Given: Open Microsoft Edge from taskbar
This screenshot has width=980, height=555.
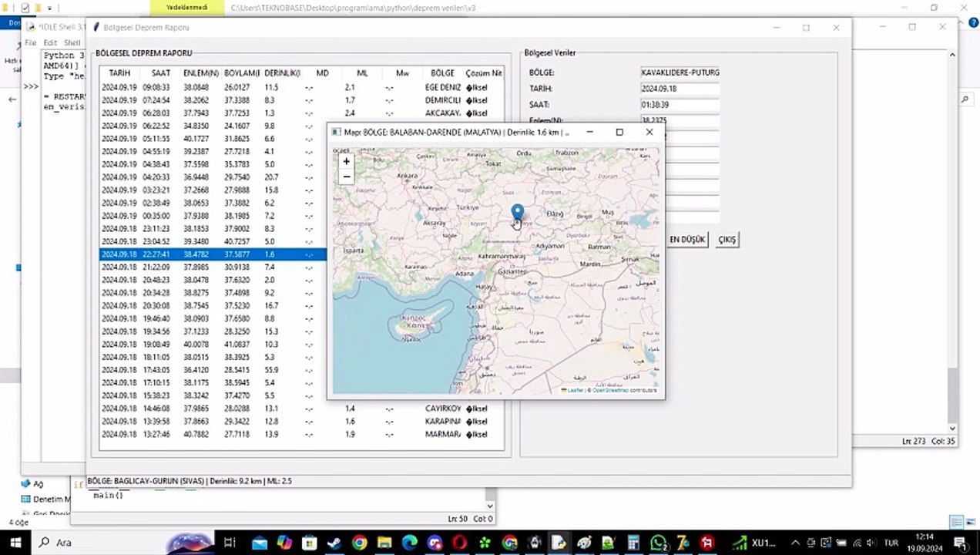Looking at the screenshot, I should click(409, 543).
